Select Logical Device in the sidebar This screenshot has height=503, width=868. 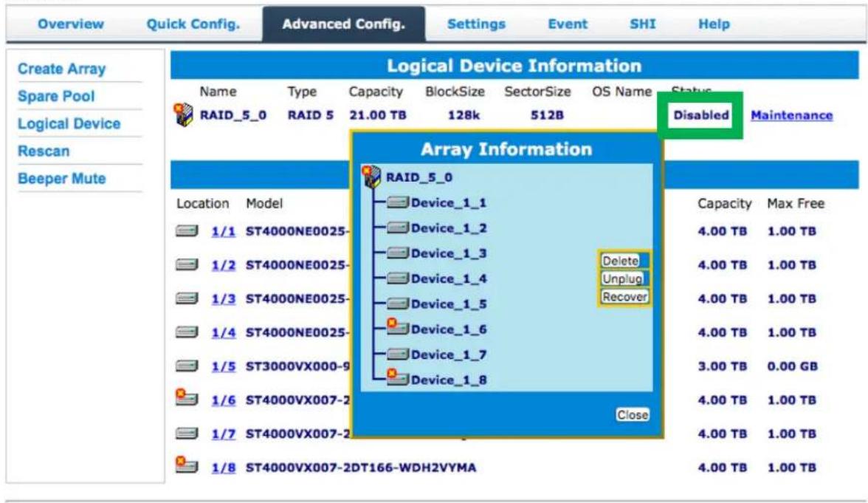69,123
